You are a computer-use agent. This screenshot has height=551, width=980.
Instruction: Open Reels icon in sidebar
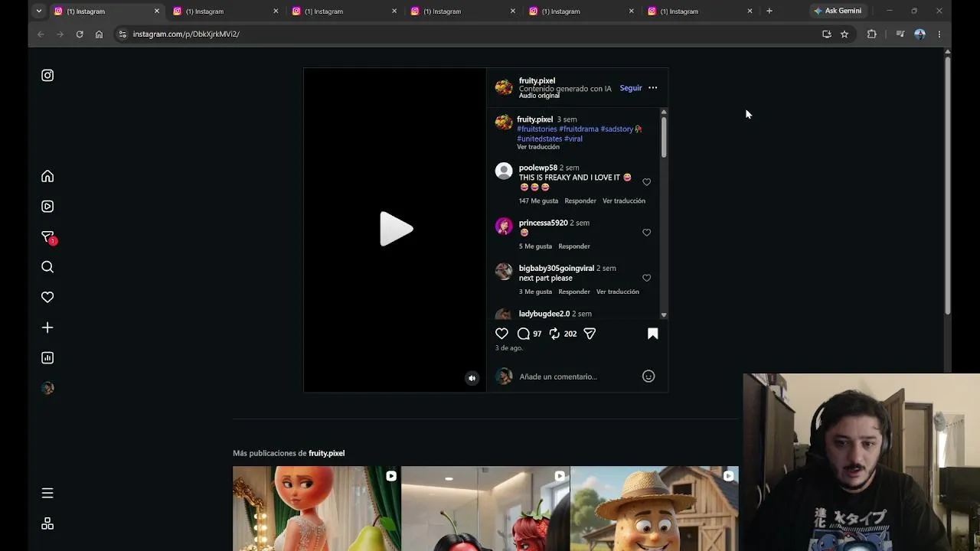click(47, 206)
